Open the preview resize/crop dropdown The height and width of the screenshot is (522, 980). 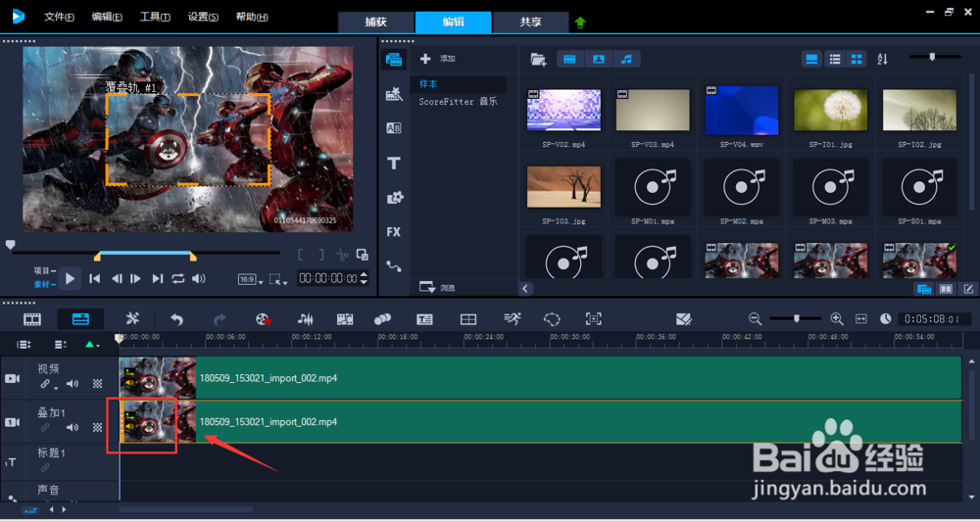click(x=278, y=280)
